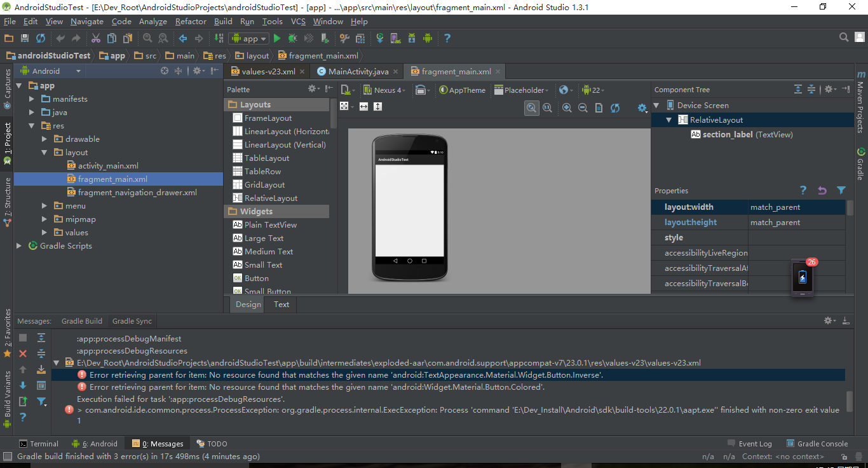The height and width of the screenshot is (468, 868).
Task: Expand the drawable folder in project tree
Action: (44, 139)
